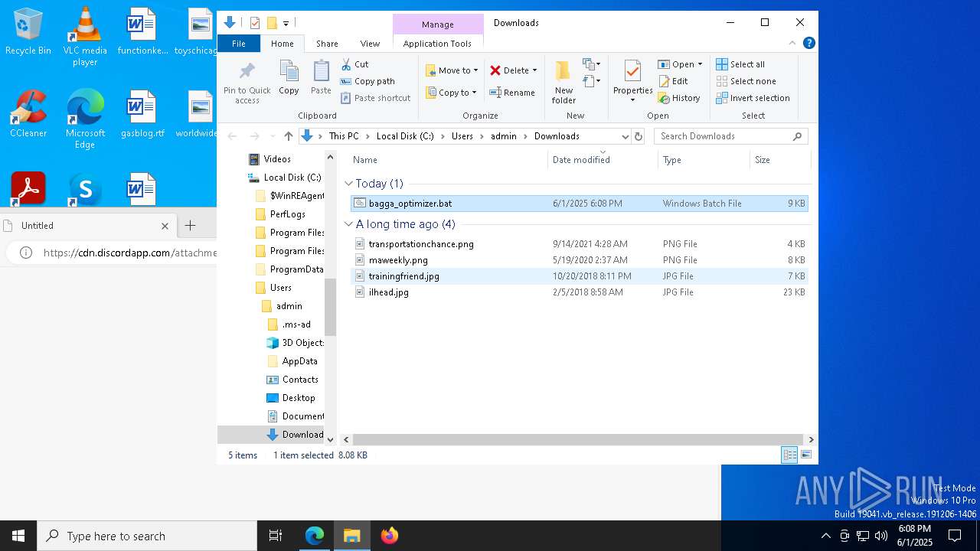Minimize the ribbon with chevron
The height and width of the screenshot is (551, 980).
(x=792, y=43)
